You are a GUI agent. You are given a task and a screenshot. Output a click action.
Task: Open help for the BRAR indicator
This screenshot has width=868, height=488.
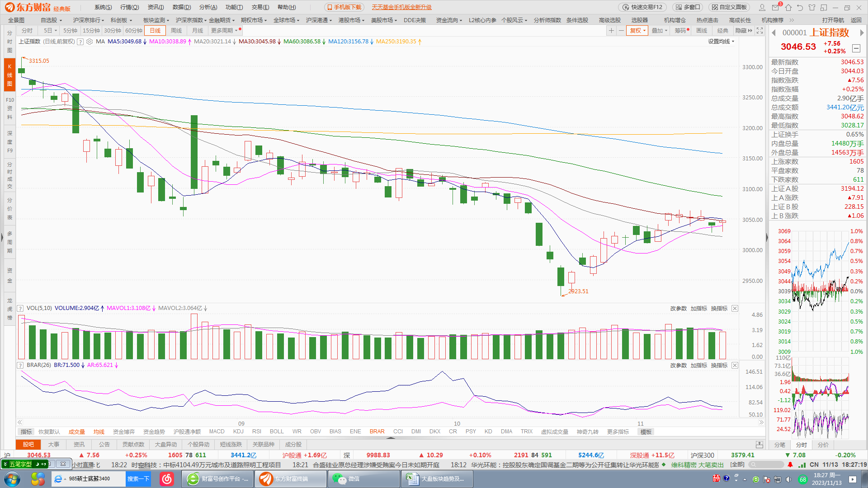pyautogui.click(x=20, y=365)
